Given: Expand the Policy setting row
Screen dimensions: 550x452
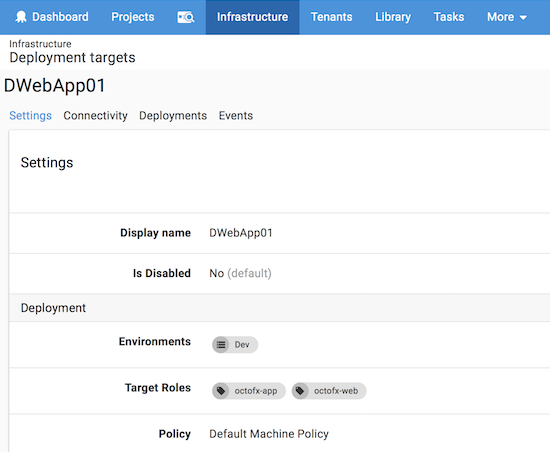Looking at the screenshot, I should point(280,433).
